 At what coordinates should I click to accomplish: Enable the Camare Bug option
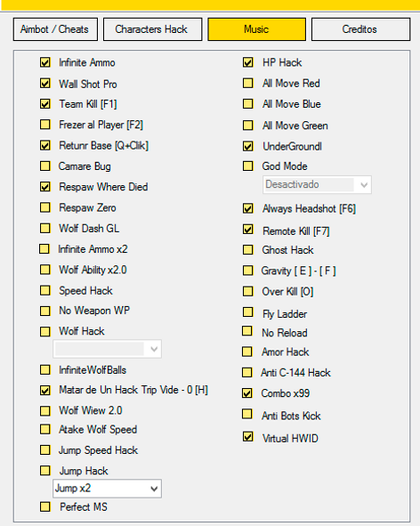click(x=45, y=166)
